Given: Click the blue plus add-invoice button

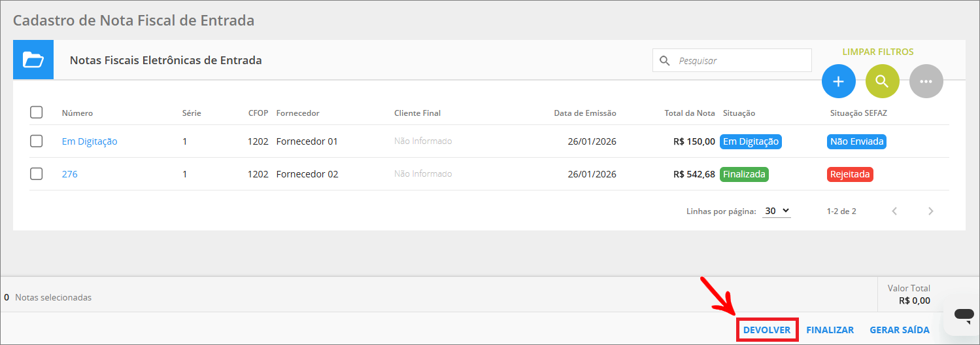Looking at the screenshot, I should pyautogui.click(x=839, y=82).
